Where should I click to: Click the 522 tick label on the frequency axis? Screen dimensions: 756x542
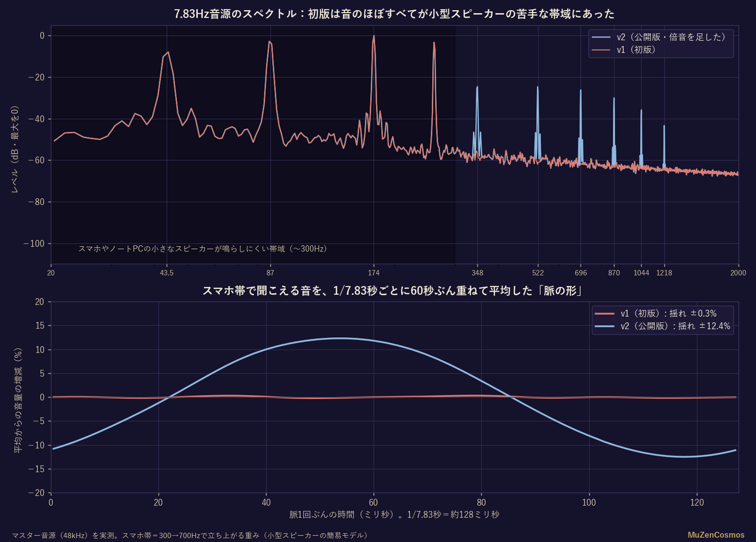pos(538,273)
